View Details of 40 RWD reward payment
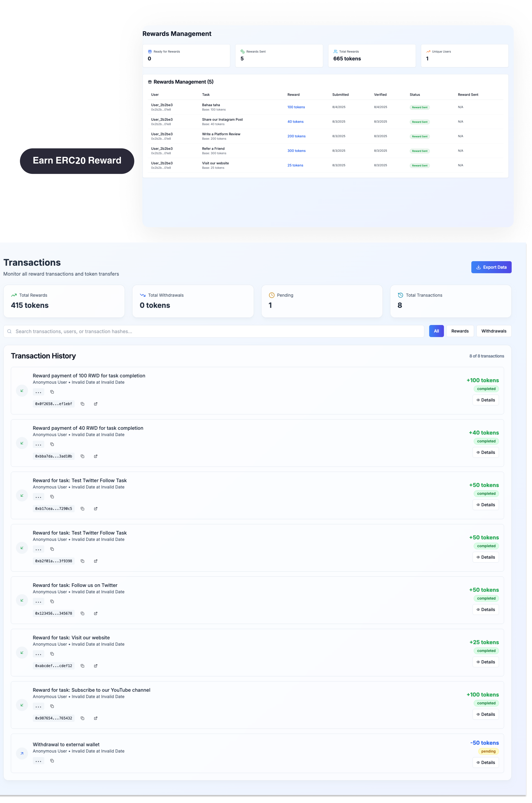 tap(485, 452)
